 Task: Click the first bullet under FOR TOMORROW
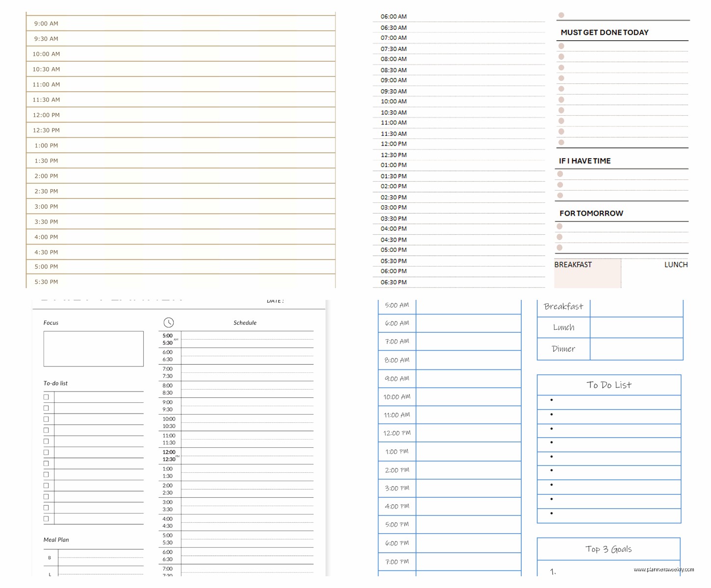coord(560,226)
